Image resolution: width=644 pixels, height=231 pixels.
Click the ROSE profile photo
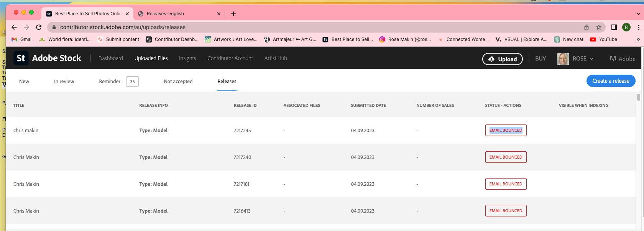tap(563, 59)
